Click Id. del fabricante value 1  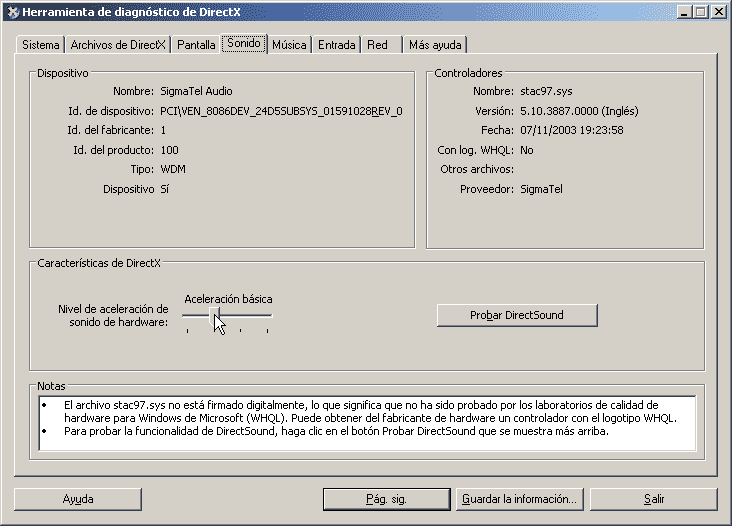click(163, 130)
